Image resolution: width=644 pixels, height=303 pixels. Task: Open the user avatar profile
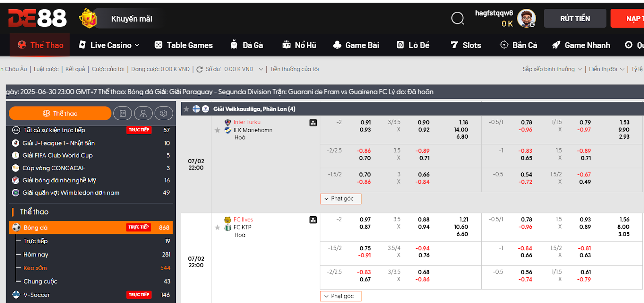[x=526, y=18]
